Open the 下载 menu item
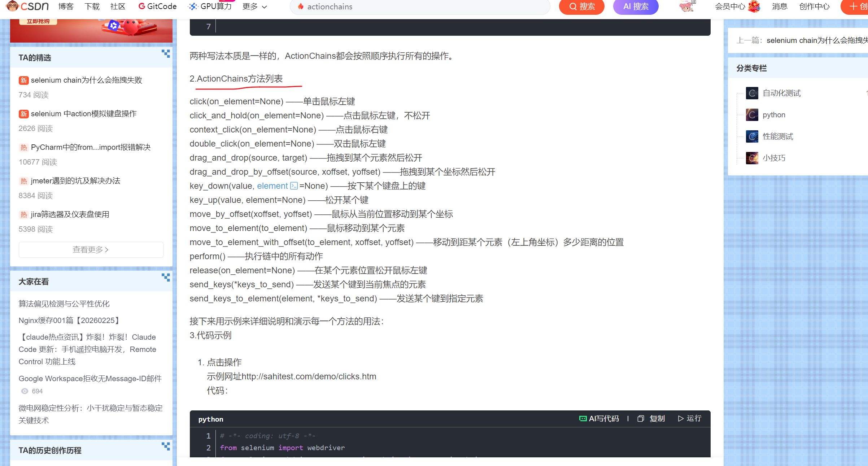 [x=92, y=6]
